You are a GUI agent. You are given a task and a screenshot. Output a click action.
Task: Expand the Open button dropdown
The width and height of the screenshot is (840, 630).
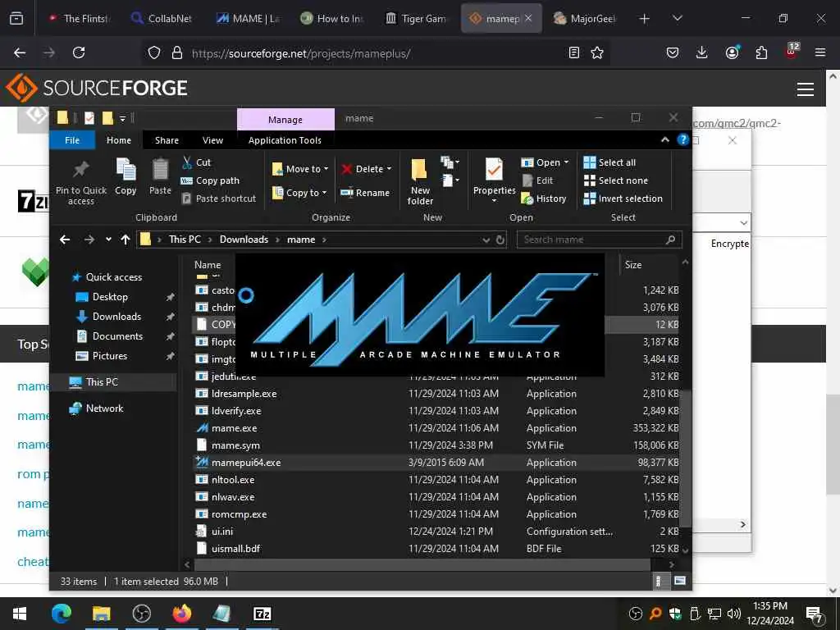tap(566, 162)
